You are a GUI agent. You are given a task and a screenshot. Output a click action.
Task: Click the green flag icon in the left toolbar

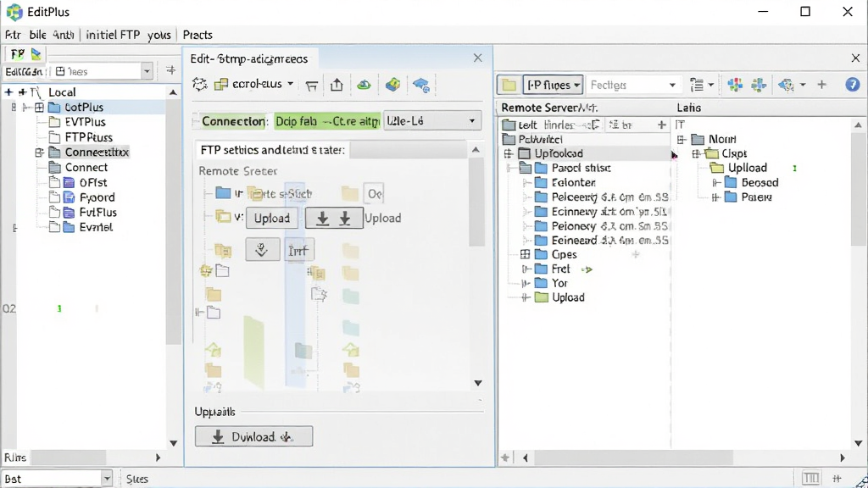click(36, 53)
